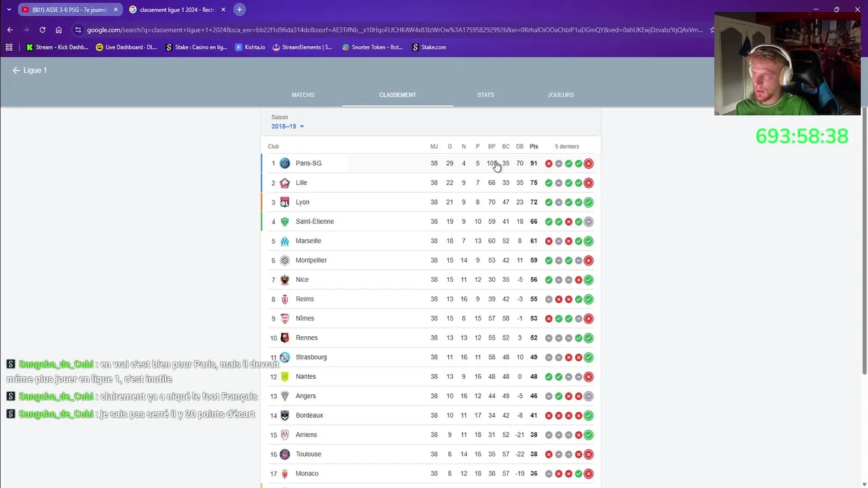Click the Bordeaux club logo
This screenshot has width=868, height=488.
285,415
